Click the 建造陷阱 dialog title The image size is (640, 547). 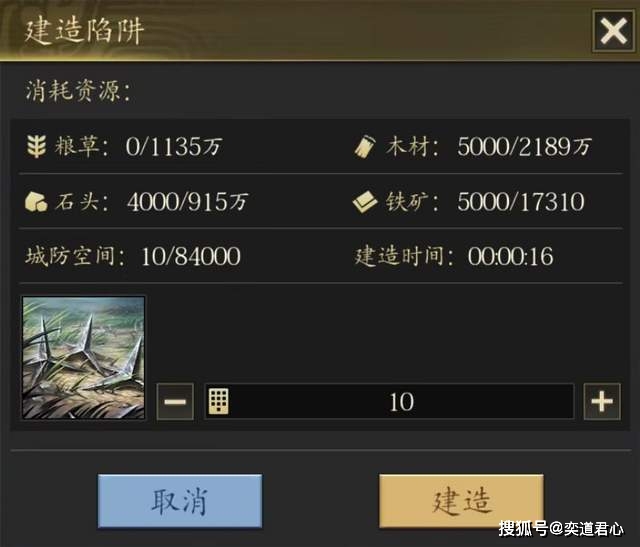pos(84,30)
